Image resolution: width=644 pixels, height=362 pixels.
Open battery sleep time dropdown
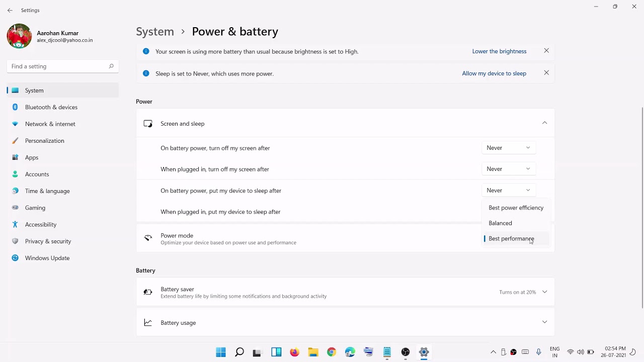[508, 190]
